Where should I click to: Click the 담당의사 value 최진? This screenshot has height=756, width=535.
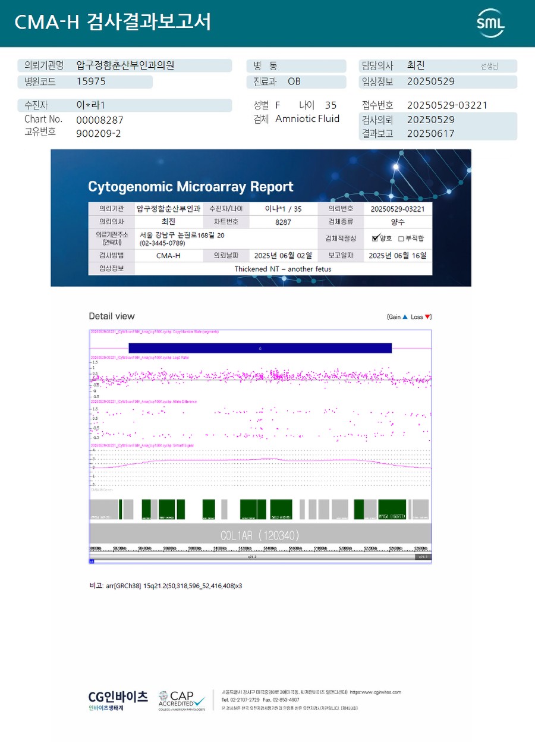coord(416,65)
